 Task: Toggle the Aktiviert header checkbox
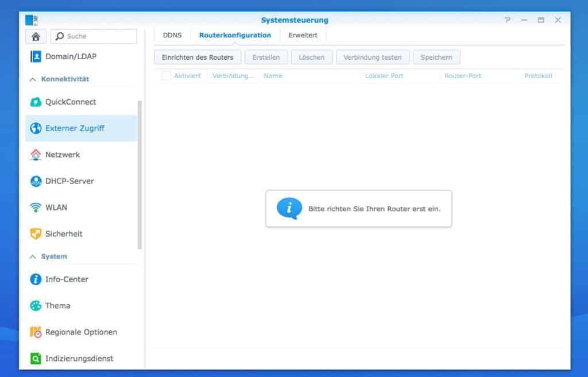point(166,76)
